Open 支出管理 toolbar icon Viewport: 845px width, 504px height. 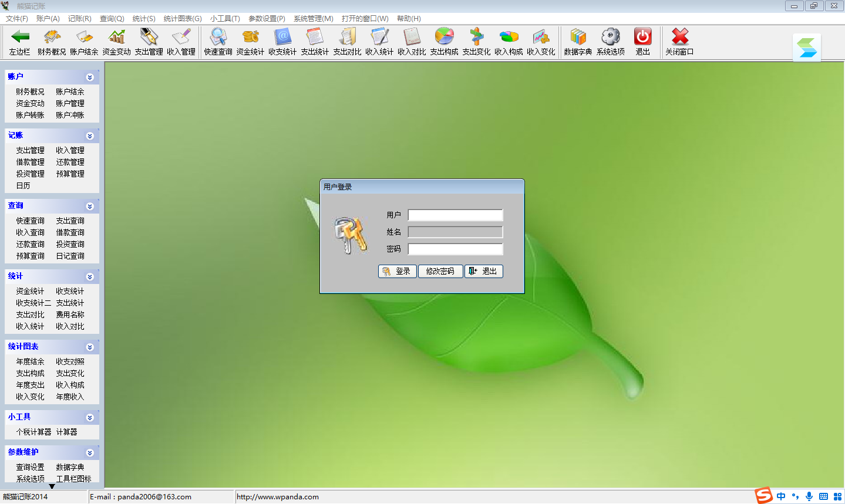(x=149, y=37)
